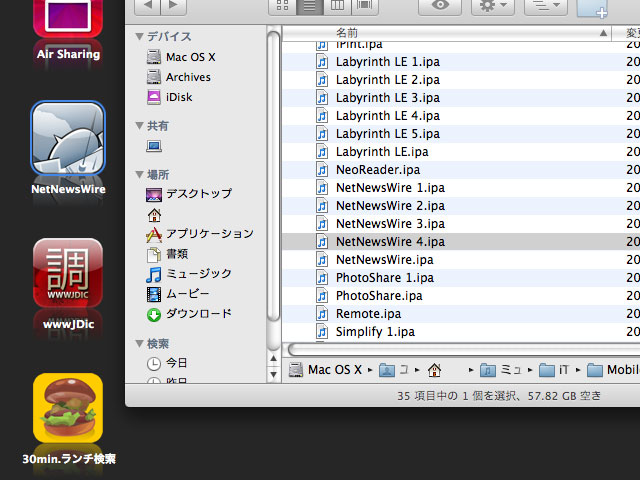Viewport: 640px width, 480px height.
Task: Open ダウンロード folder in sidebar
Action: click(189, 314)
